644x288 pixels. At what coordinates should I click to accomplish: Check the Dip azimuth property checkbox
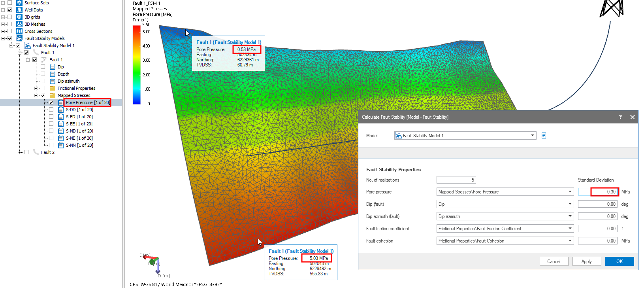coord(43,81)
